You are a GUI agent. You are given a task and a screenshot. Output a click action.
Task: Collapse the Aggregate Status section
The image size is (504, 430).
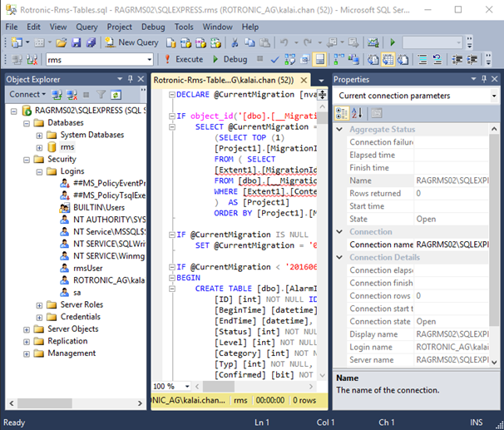[339, 129]
